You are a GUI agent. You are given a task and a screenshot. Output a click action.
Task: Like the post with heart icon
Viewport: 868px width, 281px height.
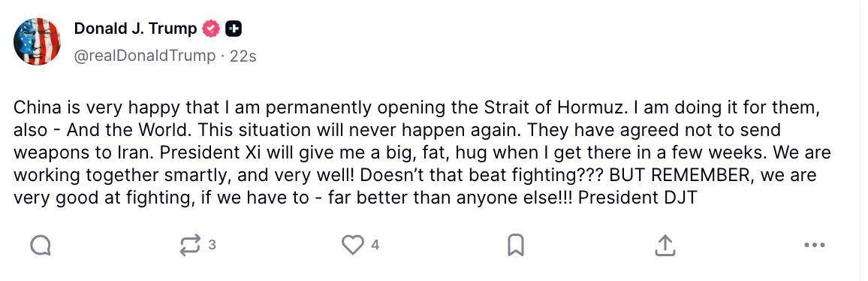pyautogui.click(x=353, y=244)
